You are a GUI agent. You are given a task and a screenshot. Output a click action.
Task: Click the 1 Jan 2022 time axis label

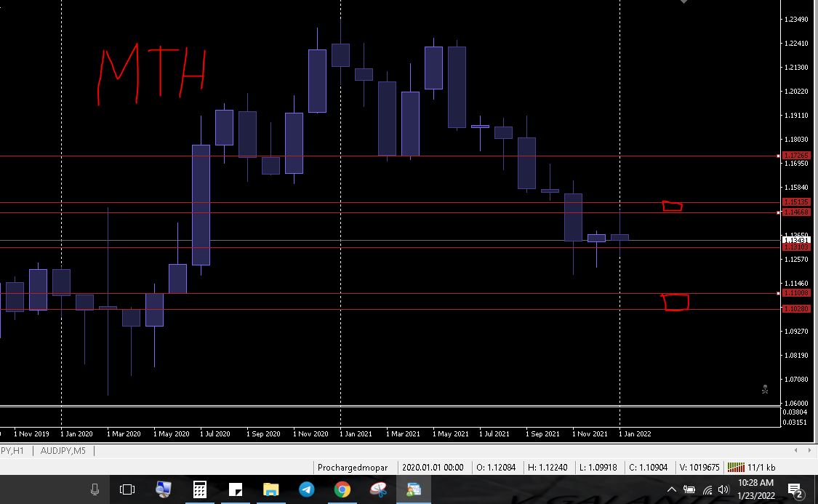pyautogui.click(x=635, y=433)
